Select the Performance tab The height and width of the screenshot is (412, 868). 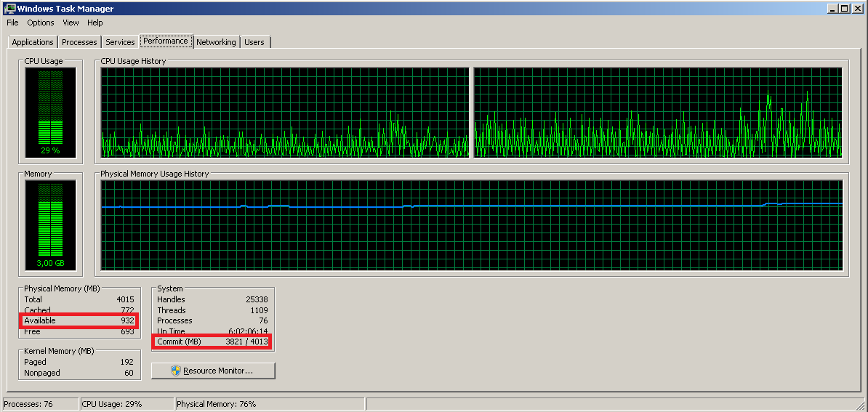166,41
